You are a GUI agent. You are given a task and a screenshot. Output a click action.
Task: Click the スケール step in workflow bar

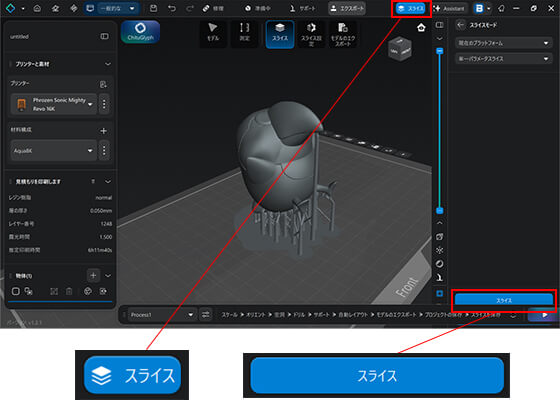pyautogui.click(x=229, y=315)
